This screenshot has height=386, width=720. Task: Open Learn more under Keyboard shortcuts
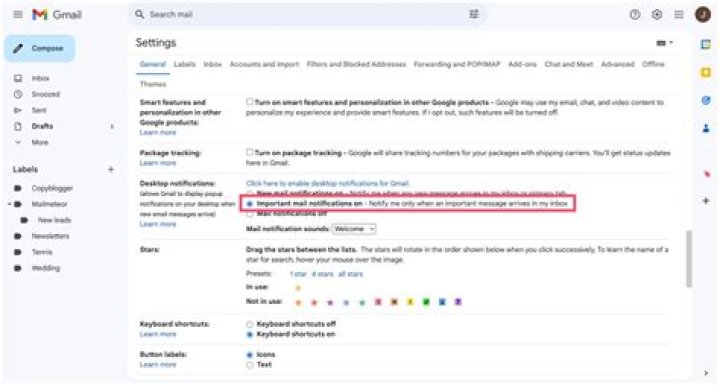coord(158,334)
